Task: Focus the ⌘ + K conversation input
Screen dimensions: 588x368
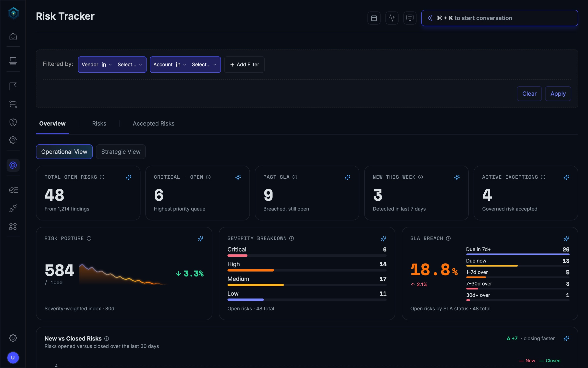Action: [500, 18]
